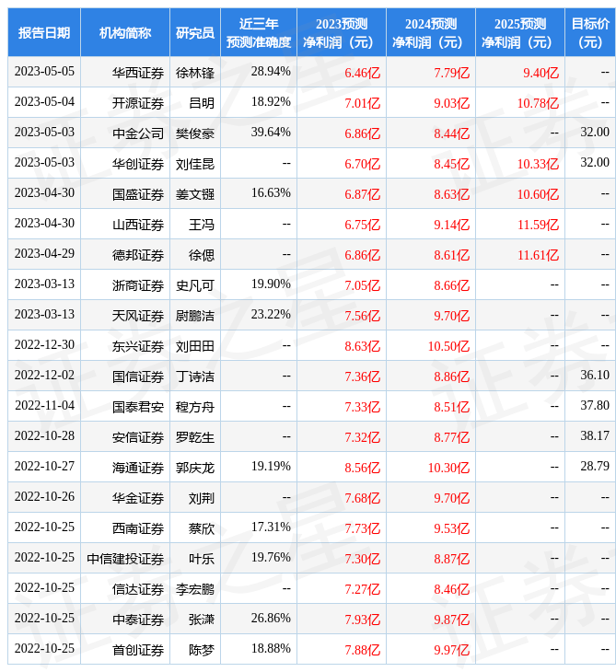Click 2025 profit forecast 9.40亿
This screenshot has height=672, width=616.
click(541, 73)
